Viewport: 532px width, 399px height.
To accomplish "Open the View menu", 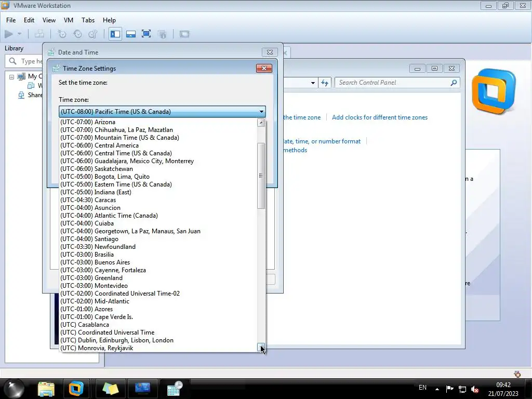I will point(49,20).
